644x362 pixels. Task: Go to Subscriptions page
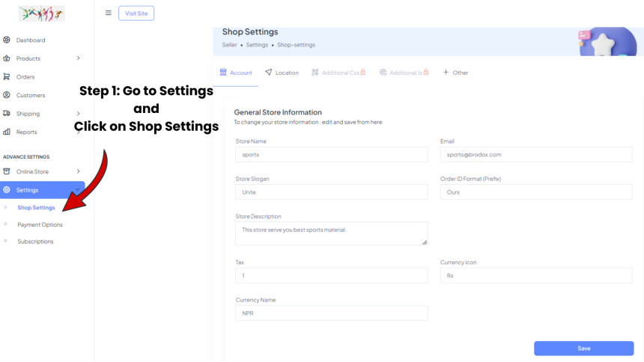35,242
